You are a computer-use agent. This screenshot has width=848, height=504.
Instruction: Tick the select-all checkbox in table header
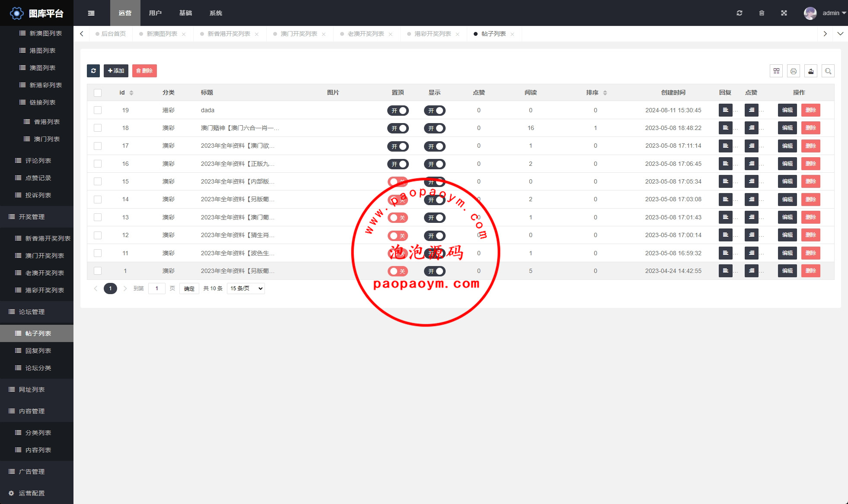tap(98, 93)
